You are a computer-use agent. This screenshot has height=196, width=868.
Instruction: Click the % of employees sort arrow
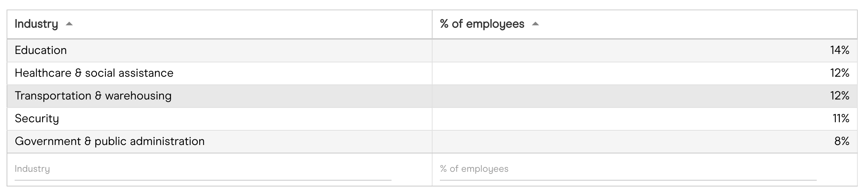[535, 24]
